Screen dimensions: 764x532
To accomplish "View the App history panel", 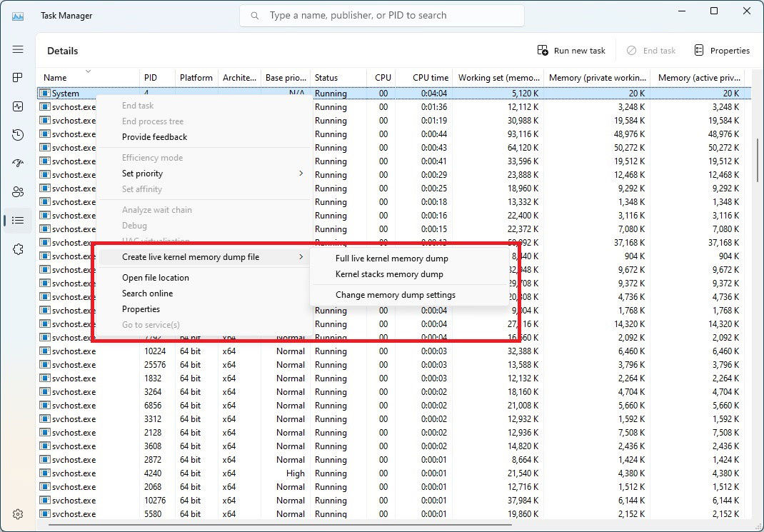I will (18, 134).
